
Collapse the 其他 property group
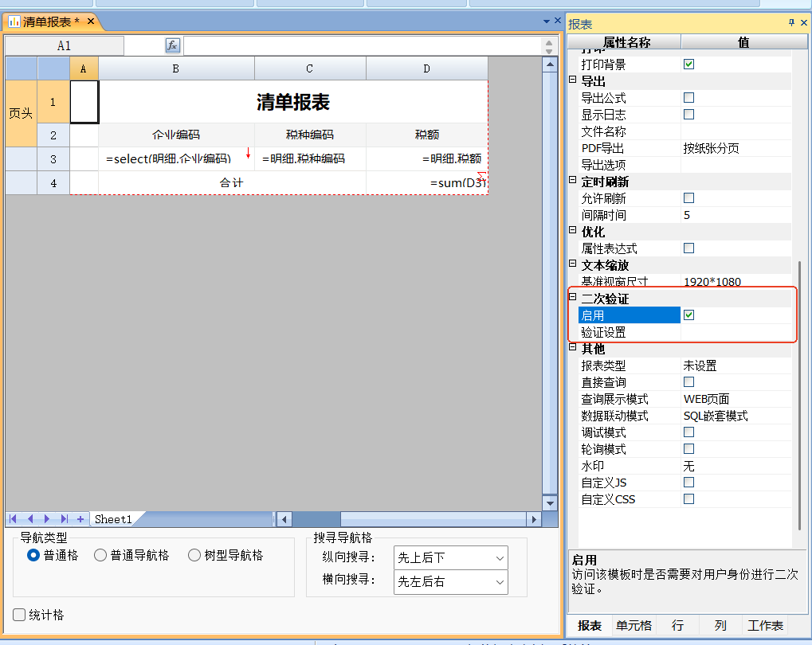[572, 349]
